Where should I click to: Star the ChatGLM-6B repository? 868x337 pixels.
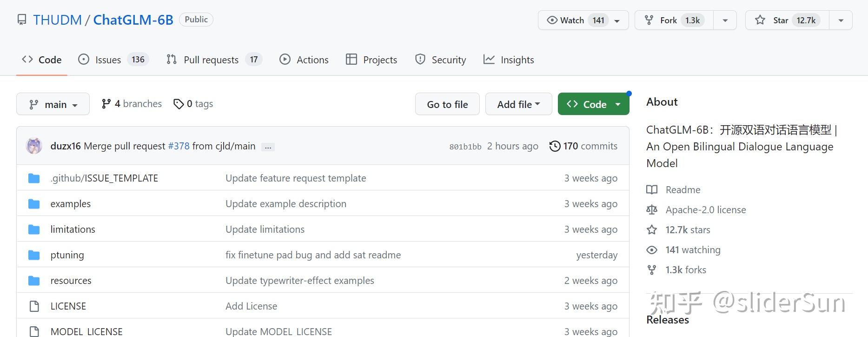point(787,20)
